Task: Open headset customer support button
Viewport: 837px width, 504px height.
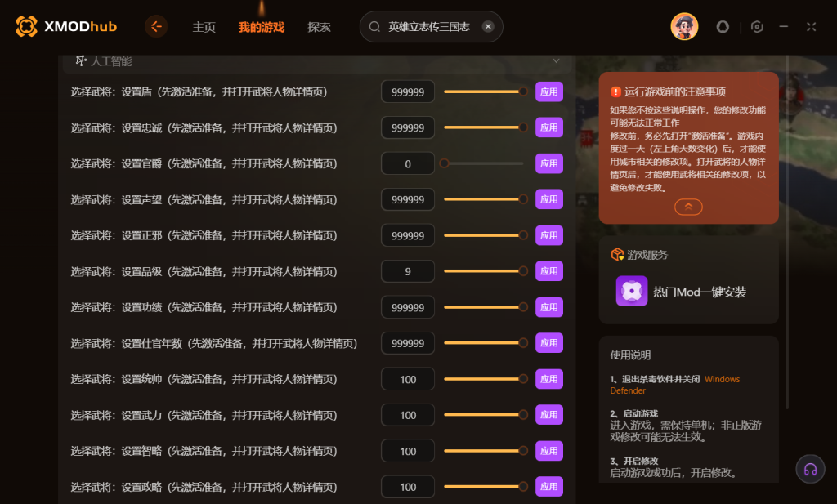Action: [810, 470]
